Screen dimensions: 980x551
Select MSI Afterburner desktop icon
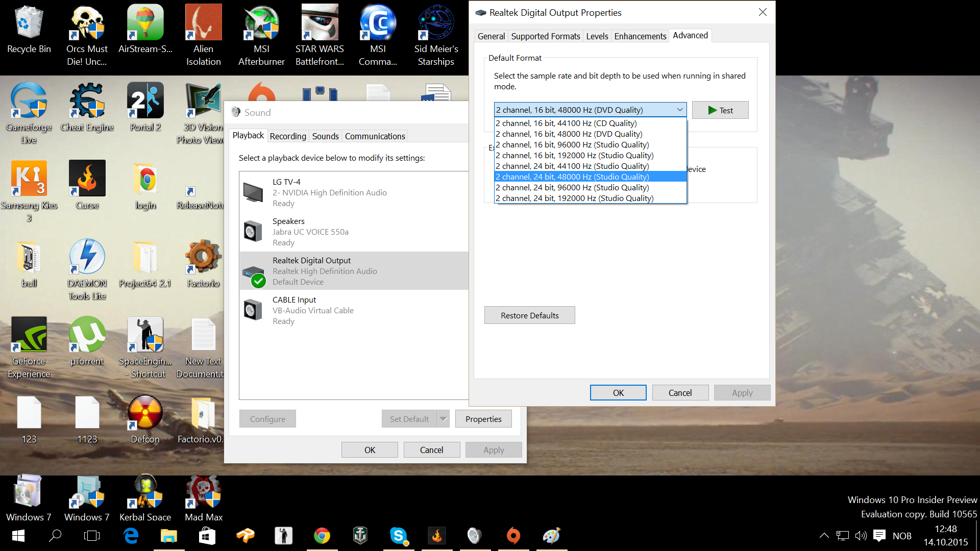coord(262,36)
